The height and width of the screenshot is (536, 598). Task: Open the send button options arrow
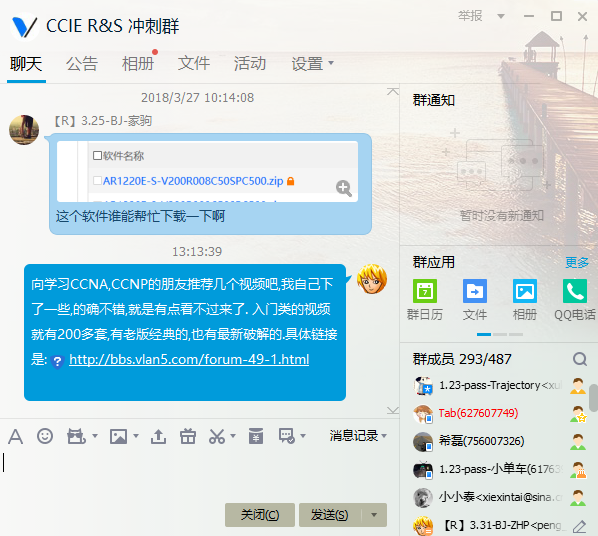(374, 515)
